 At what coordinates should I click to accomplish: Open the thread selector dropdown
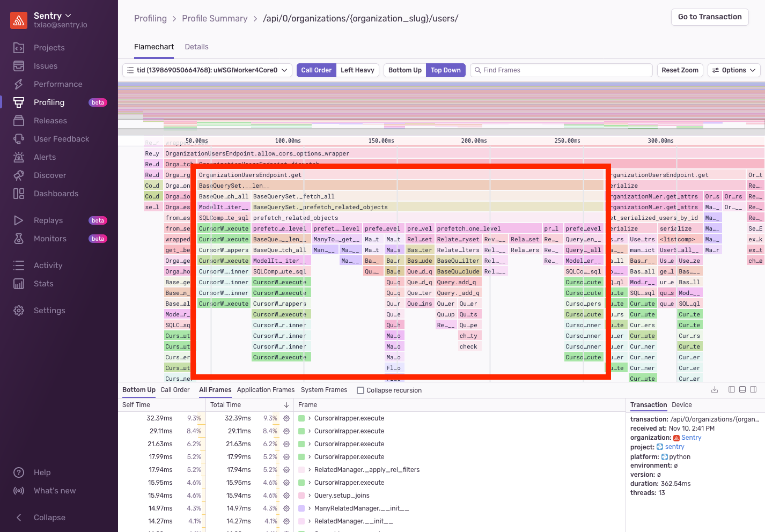[x=207, y=70]
